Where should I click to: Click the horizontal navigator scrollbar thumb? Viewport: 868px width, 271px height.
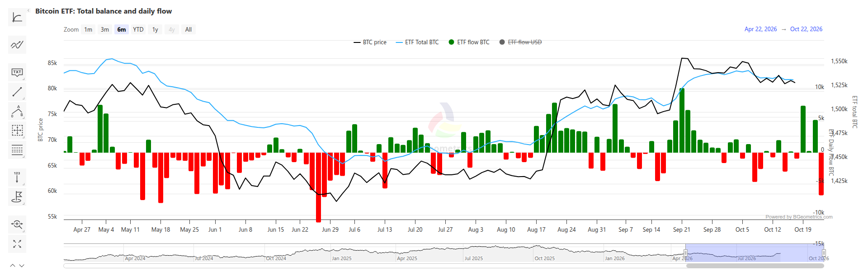coord(755,266)
